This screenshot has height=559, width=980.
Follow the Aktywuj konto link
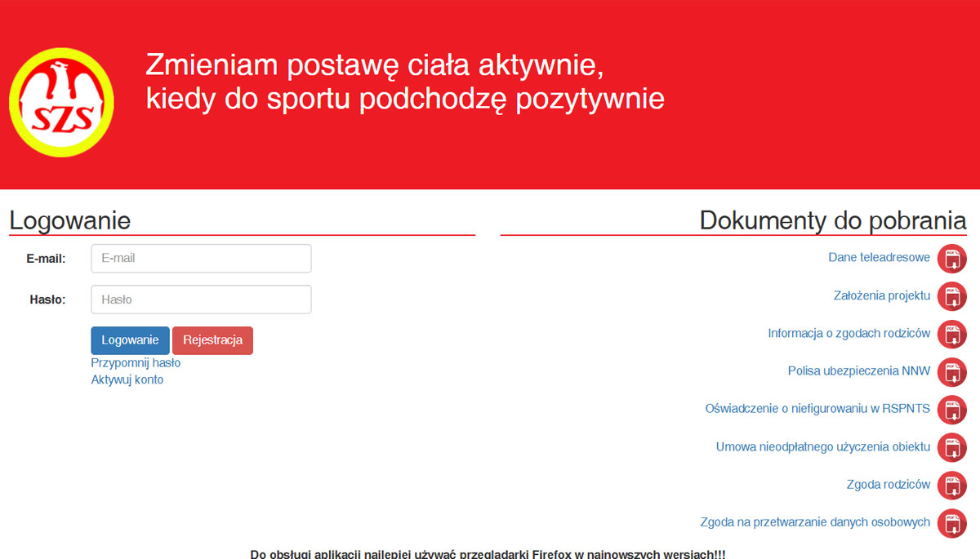click(127, 380)
